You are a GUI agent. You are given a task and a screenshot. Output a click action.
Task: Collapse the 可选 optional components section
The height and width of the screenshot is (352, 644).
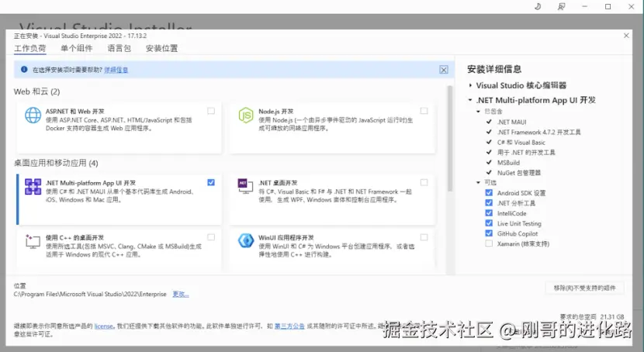[x=478, y=182]
